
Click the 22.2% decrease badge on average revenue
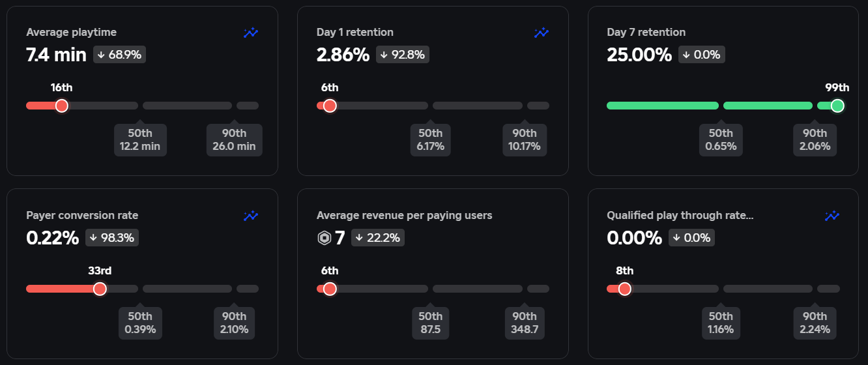click(x=378, y=238)
